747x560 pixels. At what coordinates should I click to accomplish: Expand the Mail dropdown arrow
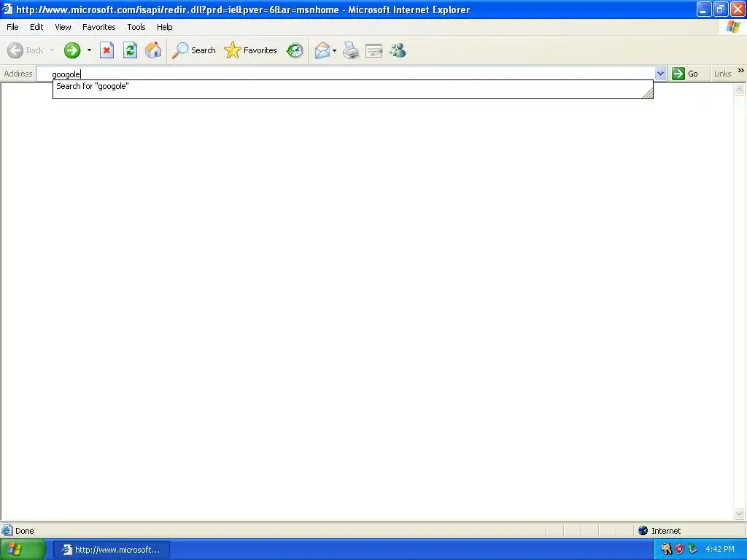pos(334,50)
